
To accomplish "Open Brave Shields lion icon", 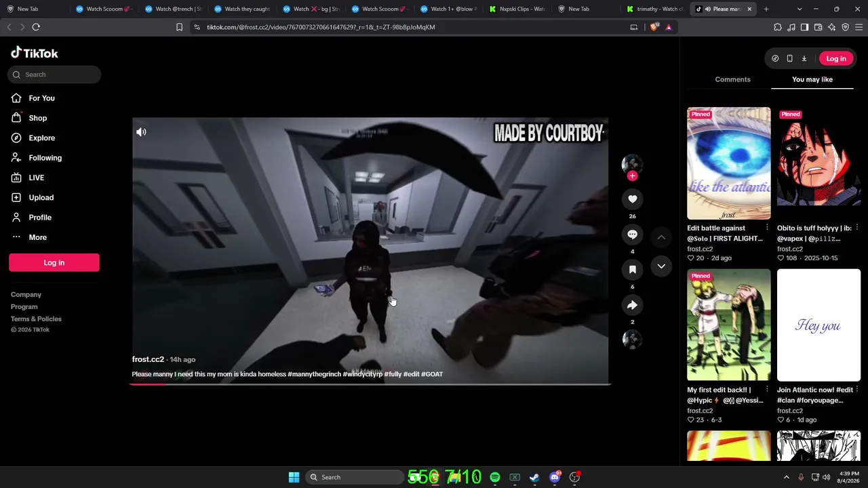I will 654,27.
